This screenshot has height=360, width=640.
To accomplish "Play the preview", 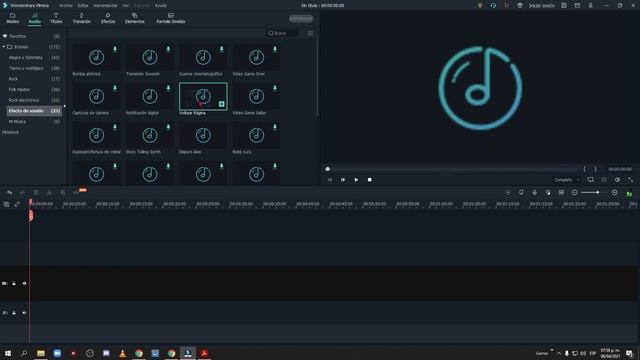I will pos(356,180).
